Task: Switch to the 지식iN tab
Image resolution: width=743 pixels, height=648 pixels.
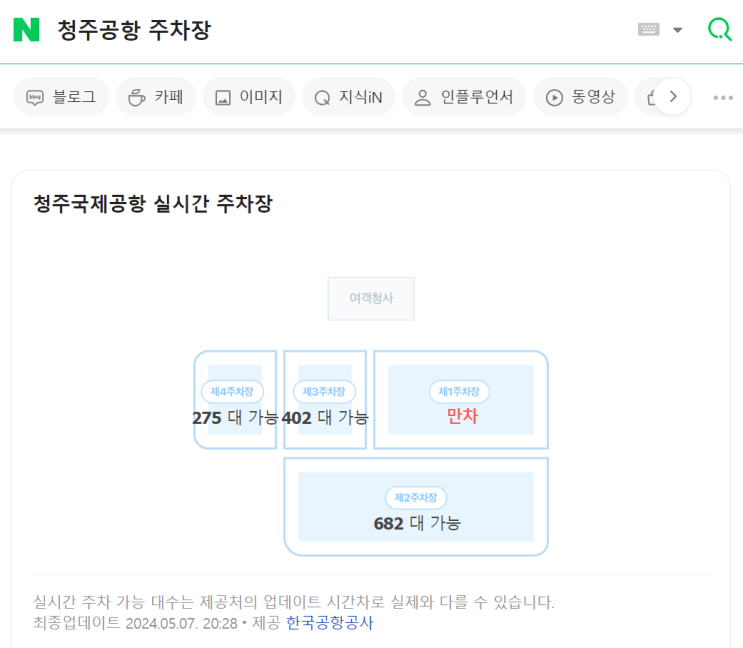Action: tap(348, 97)
